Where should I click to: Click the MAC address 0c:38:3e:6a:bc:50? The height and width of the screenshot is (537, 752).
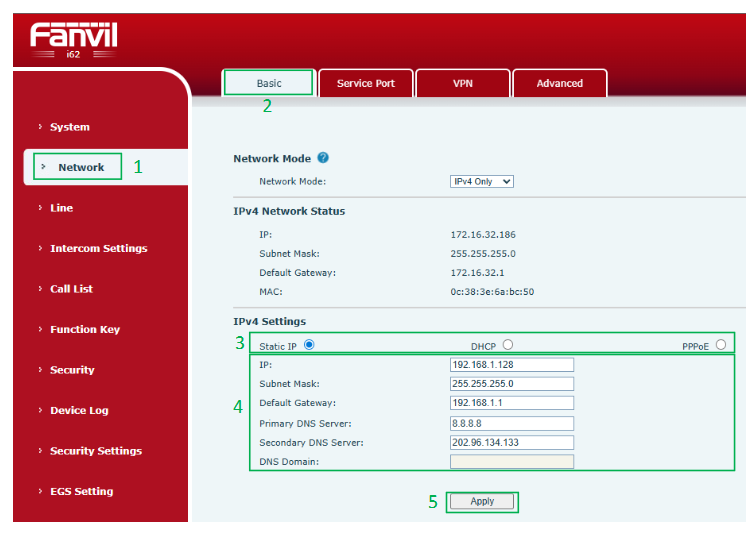(x=492, y=292)
